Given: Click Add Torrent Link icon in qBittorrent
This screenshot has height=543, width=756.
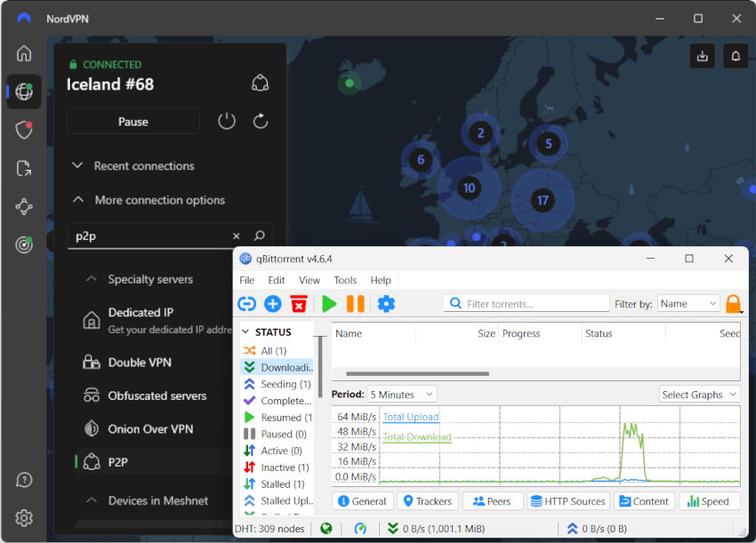Looking at the screenshot, I should point(247,304).
